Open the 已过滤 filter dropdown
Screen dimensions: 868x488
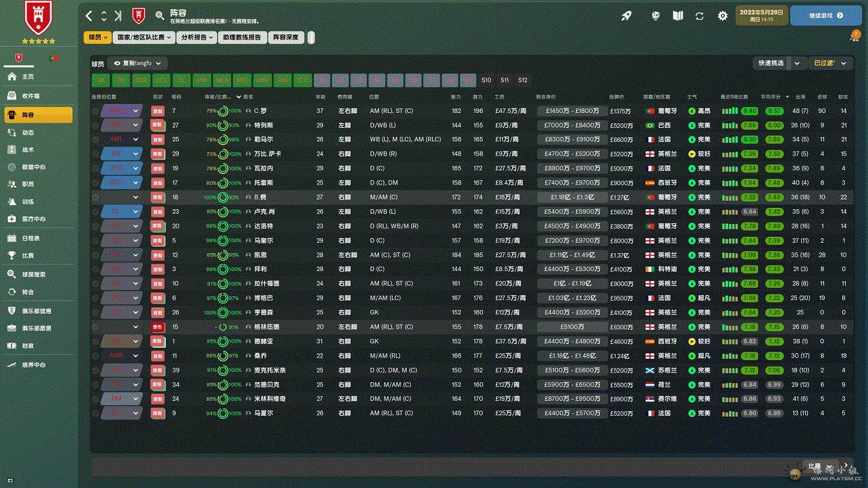[x=830, y=63]
